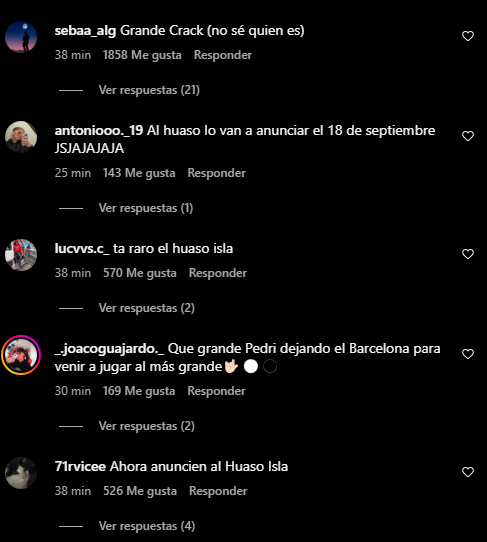
Task: Open 71rvicee's cat profile picture
Action: tap(21, 473)
